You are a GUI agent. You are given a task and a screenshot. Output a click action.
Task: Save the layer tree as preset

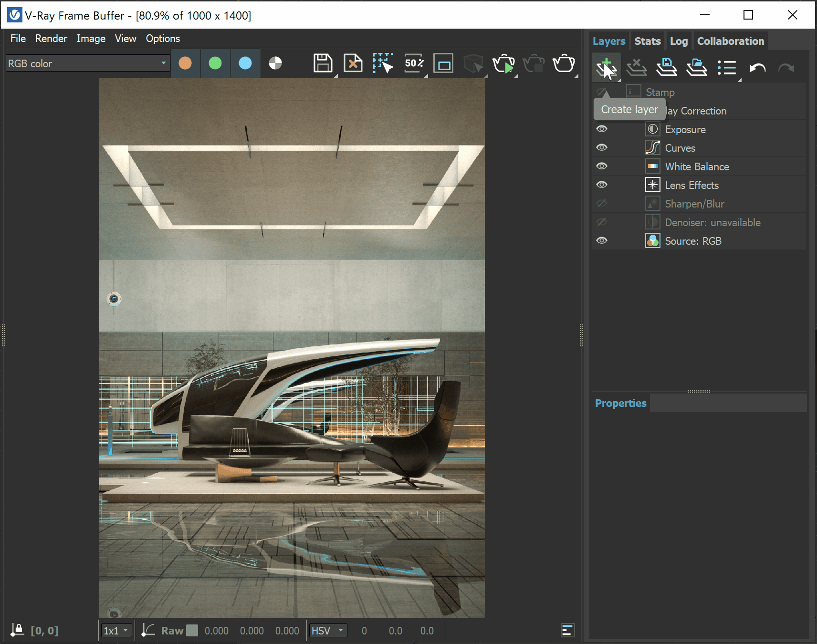(x=667, y=67)
